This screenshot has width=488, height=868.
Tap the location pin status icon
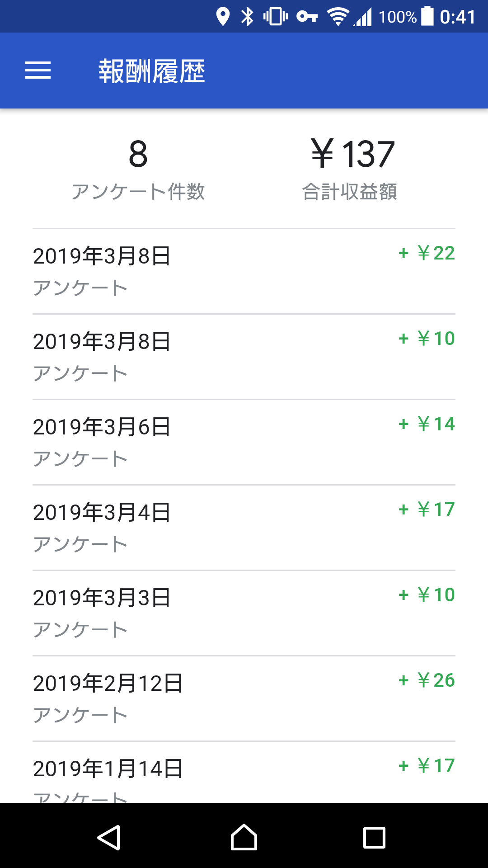[x=222, y=17]
